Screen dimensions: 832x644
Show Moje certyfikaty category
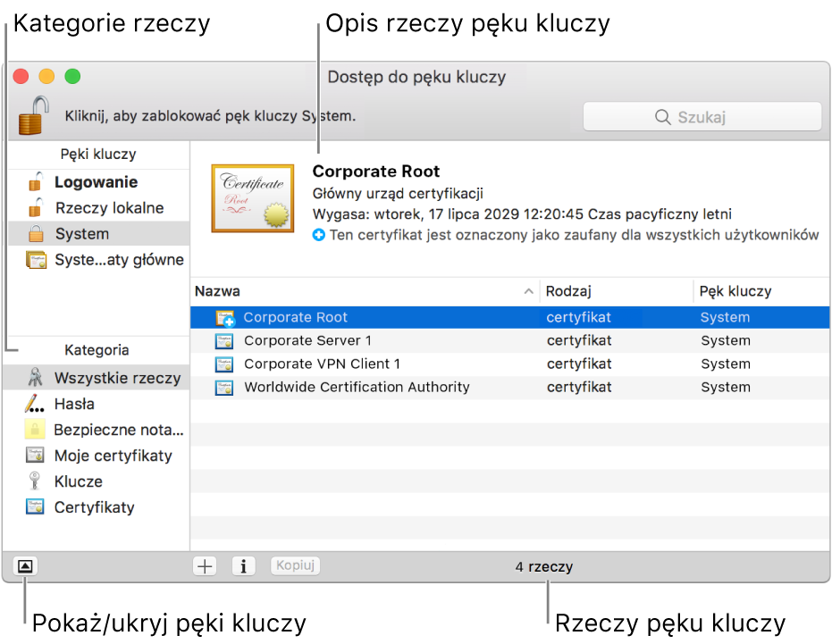coord(113,456)
